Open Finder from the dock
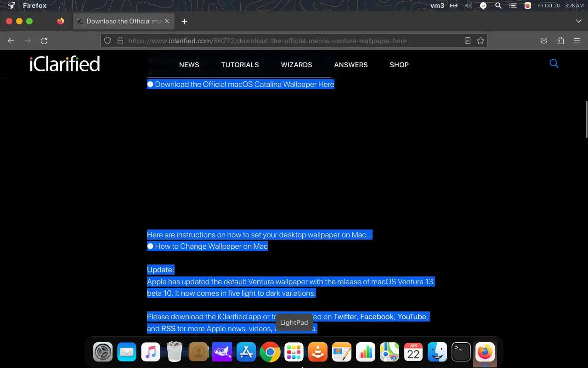Screen dimensions: 588x368 coord(437,352)
